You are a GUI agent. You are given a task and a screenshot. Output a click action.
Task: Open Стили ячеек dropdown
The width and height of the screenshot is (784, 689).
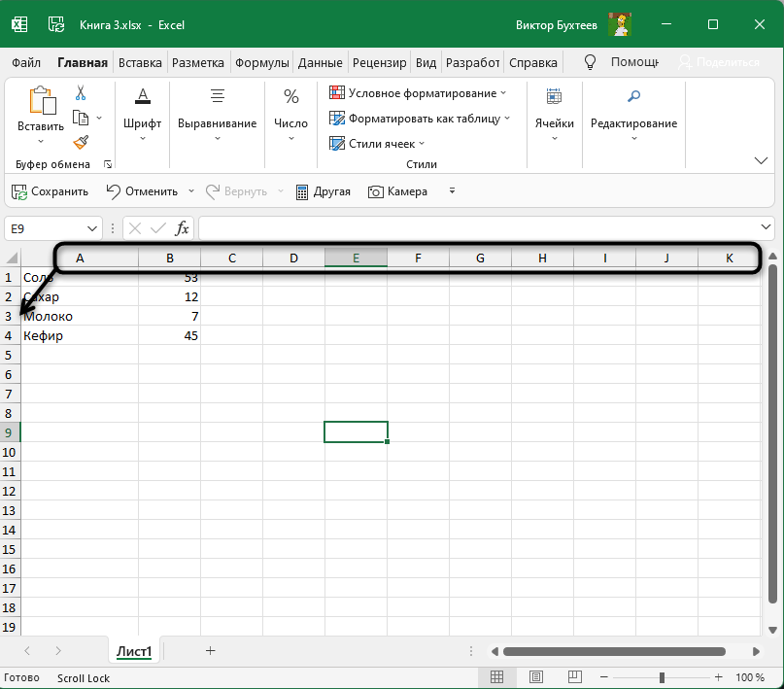point(377,144)
